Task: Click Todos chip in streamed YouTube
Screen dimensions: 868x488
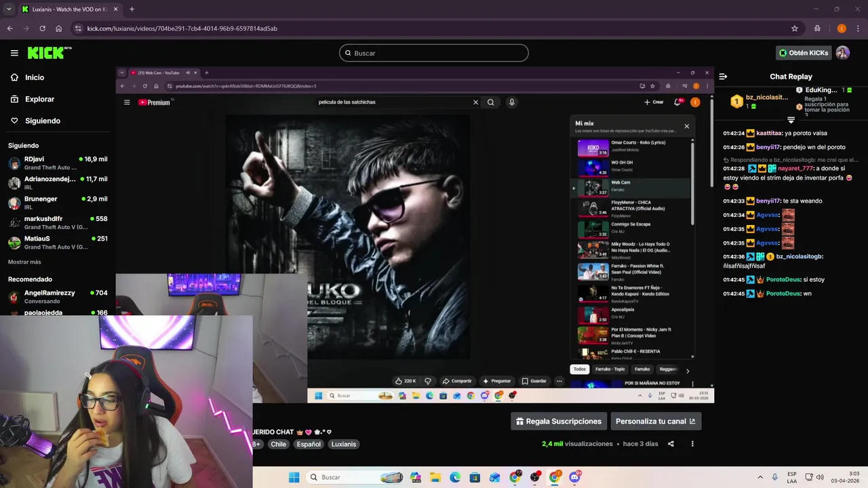Action: (579, 369)
